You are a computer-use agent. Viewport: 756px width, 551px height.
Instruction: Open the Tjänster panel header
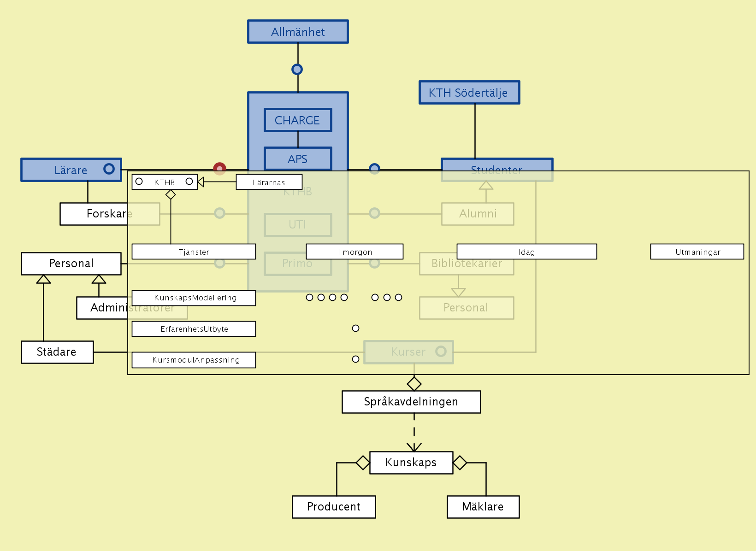(x=194, y=252)
